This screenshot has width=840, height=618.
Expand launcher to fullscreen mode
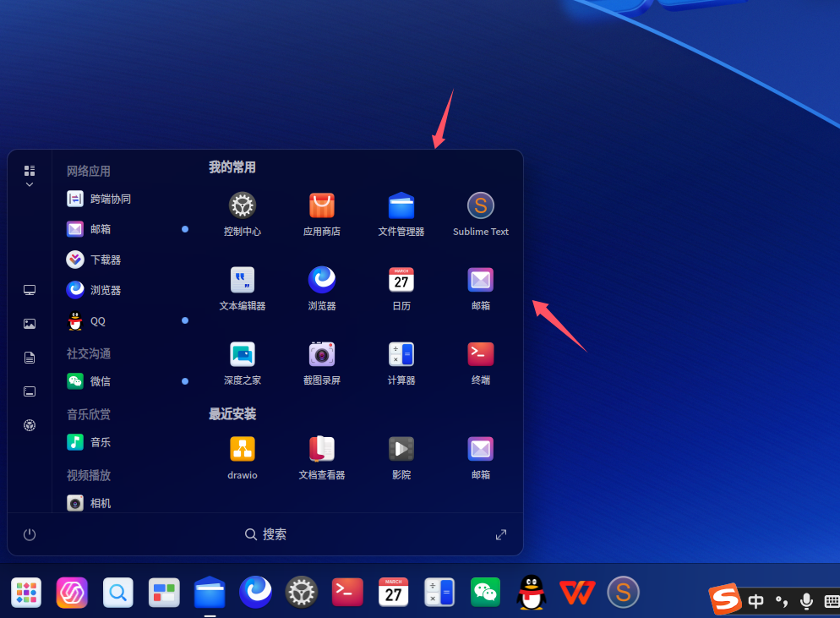[501, 534]
